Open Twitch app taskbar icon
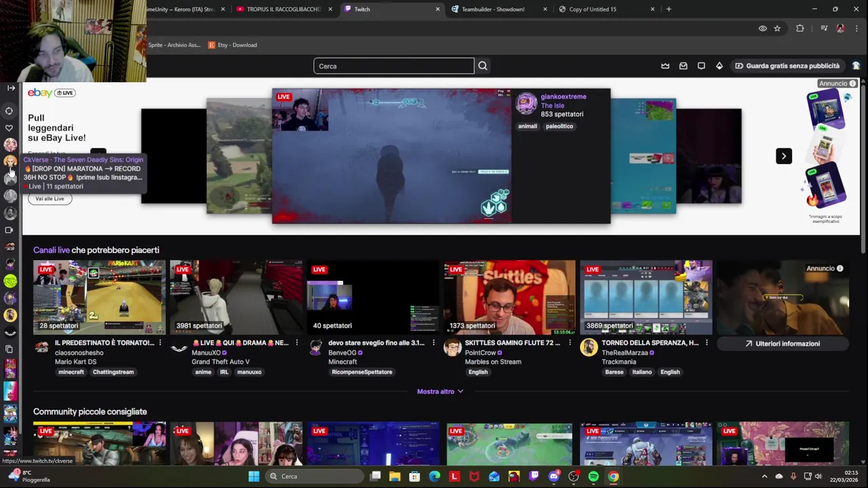This screenshot has height=488, width=868. tap(534, 476)
